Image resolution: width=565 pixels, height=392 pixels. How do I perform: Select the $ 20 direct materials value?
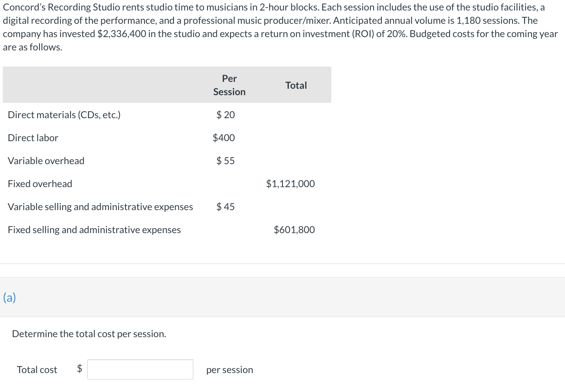[x=226, y=115]
